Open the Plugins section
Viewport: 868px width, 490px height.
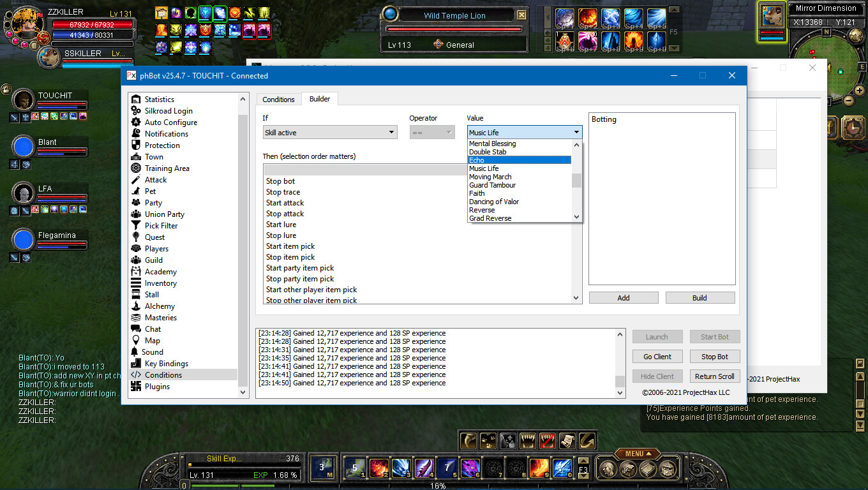[x=157, y=387]
